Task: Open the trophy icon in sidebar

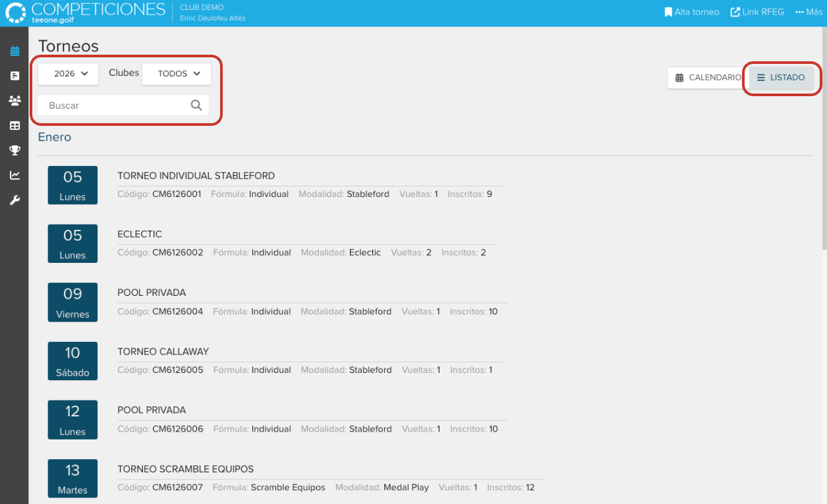Action: click(14, 151)
